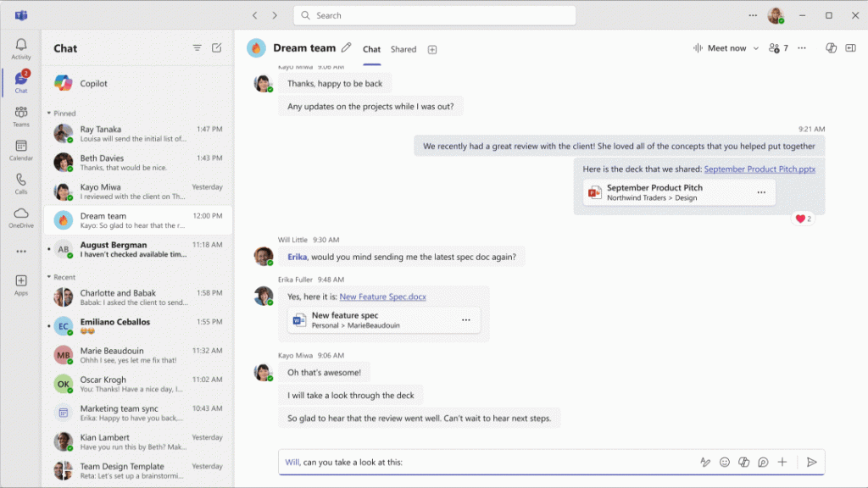Viewport: 868px width, 488px height.
Task: Click the heart reaction count
Action: (x=804, y=219)
